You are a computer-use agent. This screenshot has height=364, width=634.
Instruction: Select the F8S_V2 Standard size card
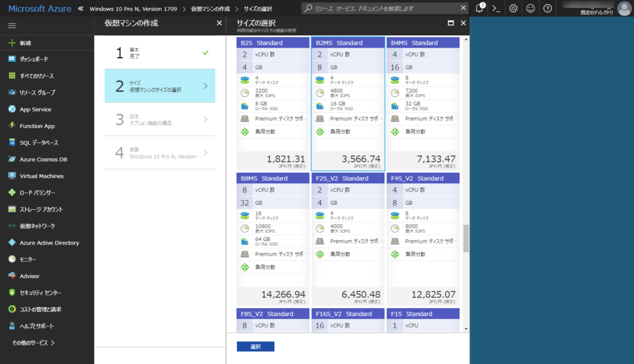(x=273, y=320)
